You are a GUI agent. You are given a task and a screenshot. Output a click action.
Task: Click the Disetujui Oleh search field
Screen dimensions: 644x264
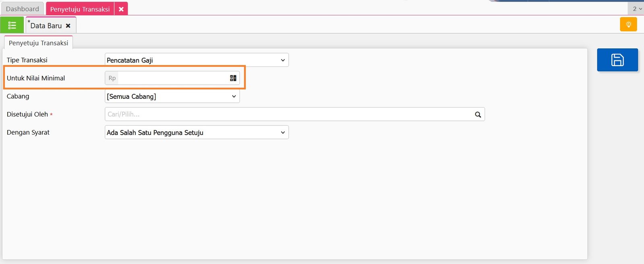click(x=288, y=114)
